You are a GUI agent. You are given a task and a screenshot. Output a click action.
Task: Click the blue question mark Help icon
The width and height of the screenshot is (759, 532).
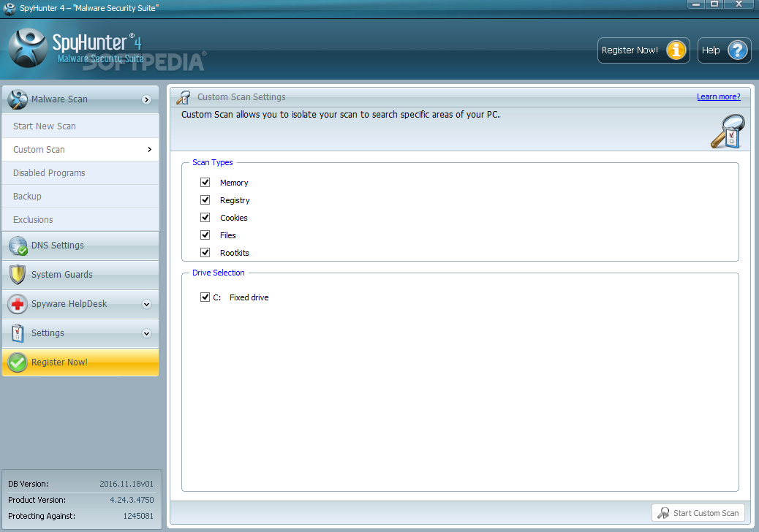click(x=738, y=50)
